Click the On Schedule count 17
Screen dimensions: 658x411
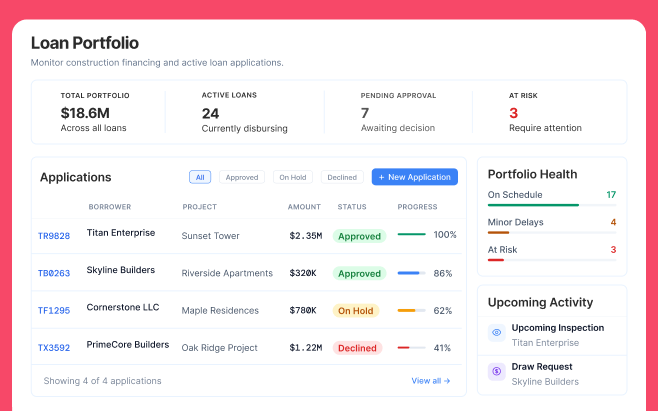[x=611, y=195]
